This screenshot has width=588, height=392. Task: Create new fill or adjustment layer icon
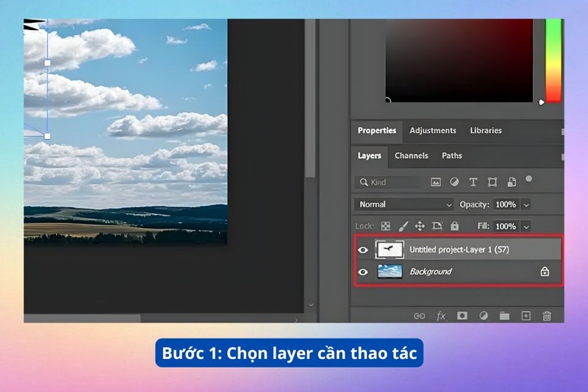coord(484,316)
